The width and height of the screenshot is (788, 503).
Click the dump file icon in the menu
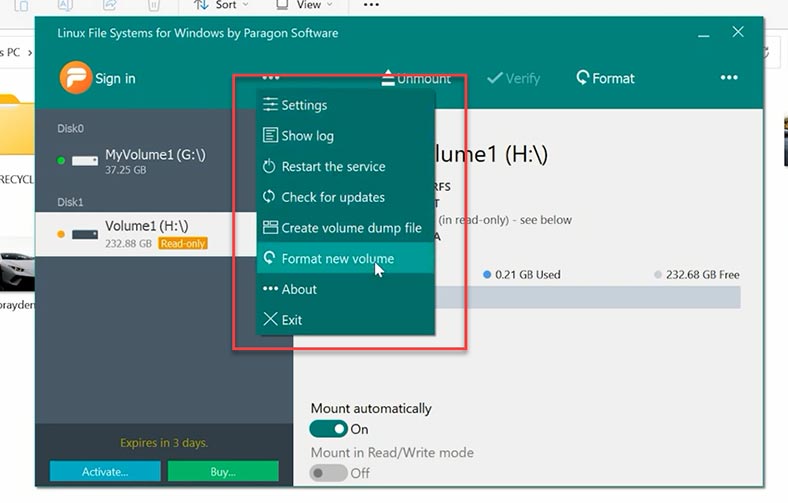pyautogui.click(x=270, y=227)
